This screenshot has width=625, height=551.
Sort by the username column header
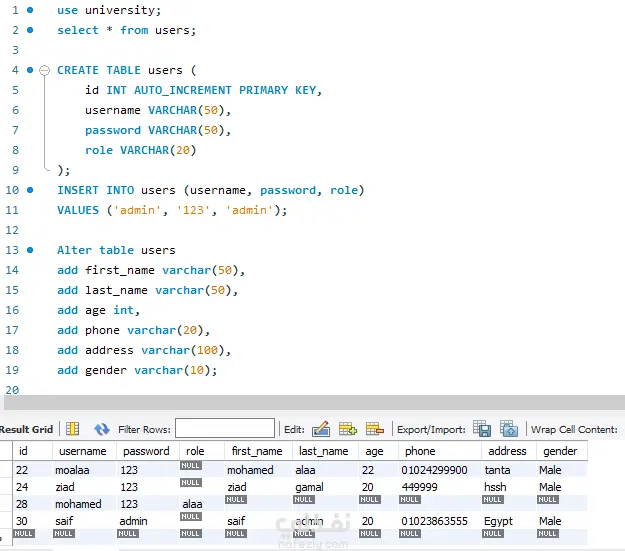tap(84, 451)
